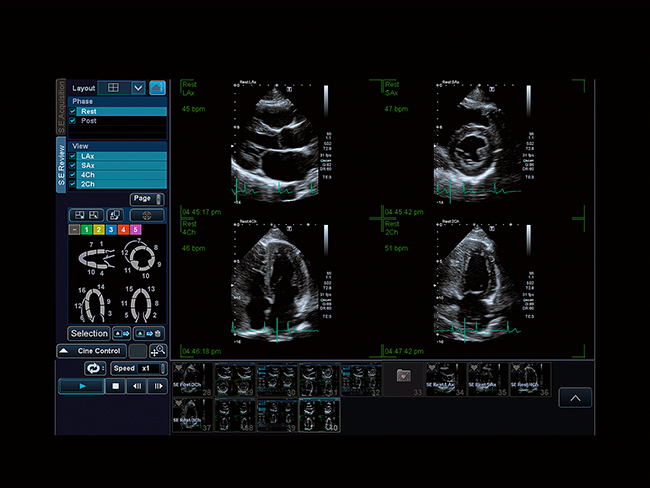Open the Layout dropdown arrow
Viewport: 650px width, 488px height.
(x=138, y=88)
